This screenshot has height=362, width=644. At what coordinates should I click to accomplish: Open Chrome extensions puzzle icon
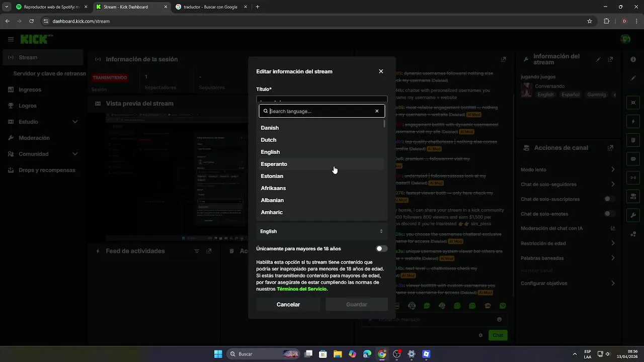(606, 21)
